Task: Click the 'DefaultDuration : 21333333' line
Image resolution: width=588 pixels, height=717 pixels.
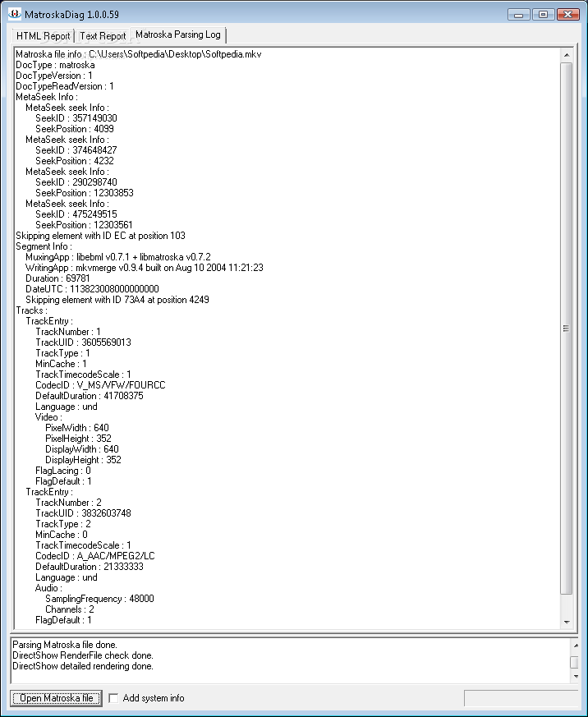Action: (x=90, y=567)
